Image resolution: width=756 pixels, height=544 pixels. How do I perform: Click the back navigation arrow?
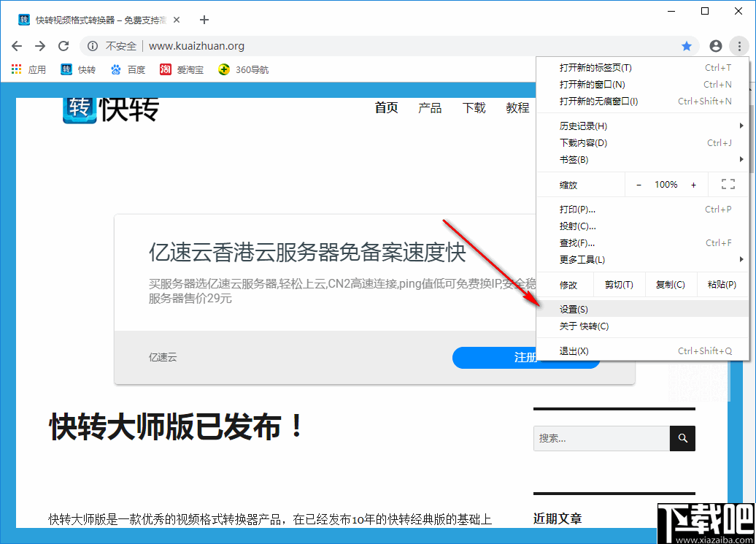click(16, 45)
